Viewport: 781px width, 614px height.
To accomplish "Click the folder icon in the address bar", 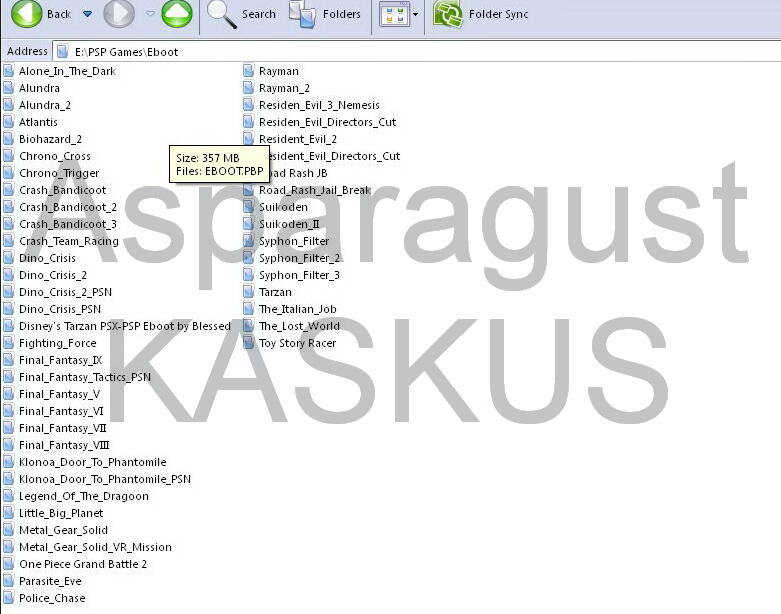I will tap(62, 51).
